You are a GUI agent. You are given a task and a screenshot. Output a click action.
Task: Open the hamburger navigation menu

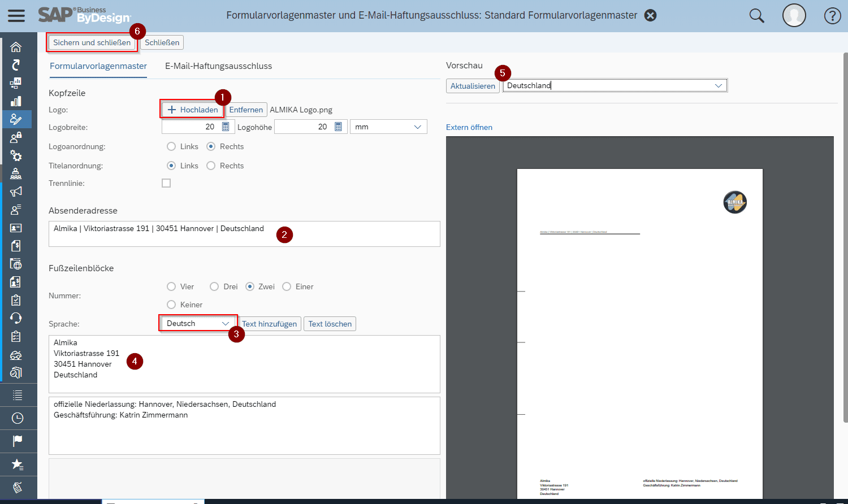(16, 15)
